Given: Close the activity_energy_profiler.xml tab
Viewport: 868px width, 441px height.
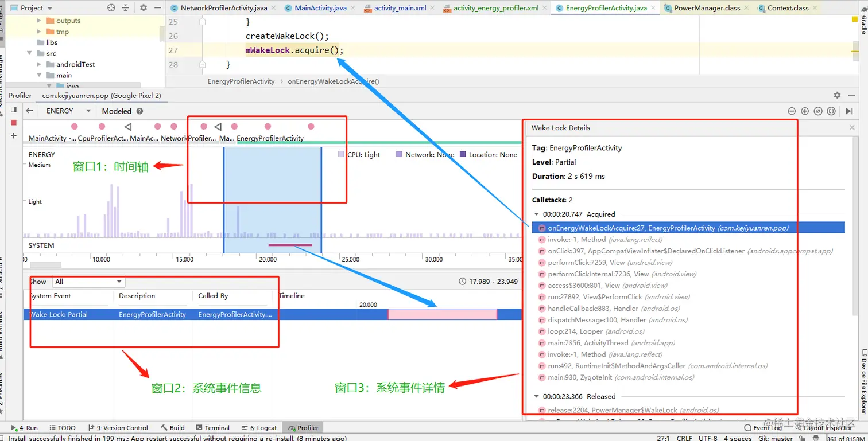Looking at the screenshot, I should (x=544, y=8).
